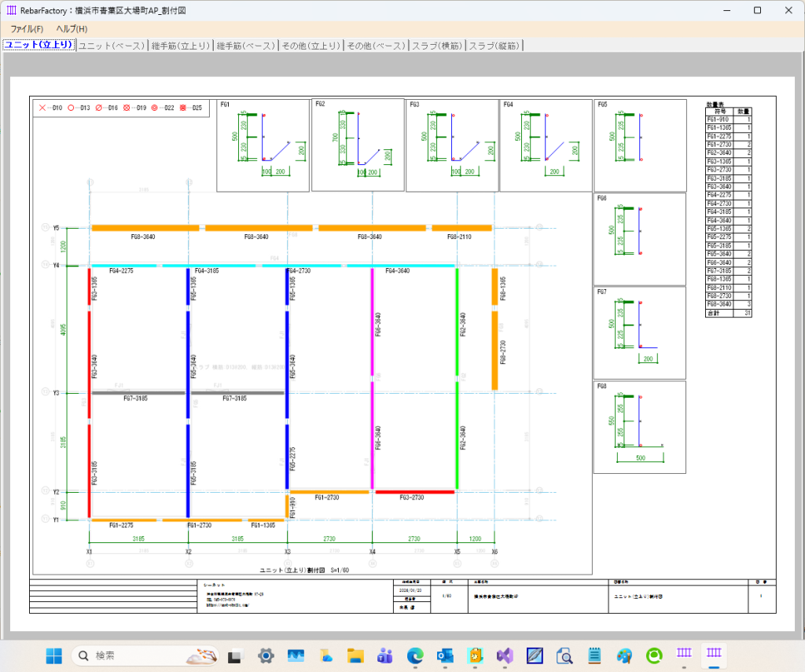The image size is (805, 672).
Task: Open Microsoft Teams from the taskbar
Action: coord(385,655)
